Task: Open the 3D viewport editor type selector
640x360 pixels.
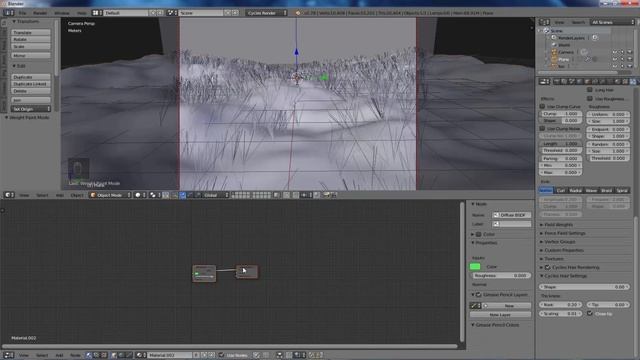Action: [x=8, y=195]
